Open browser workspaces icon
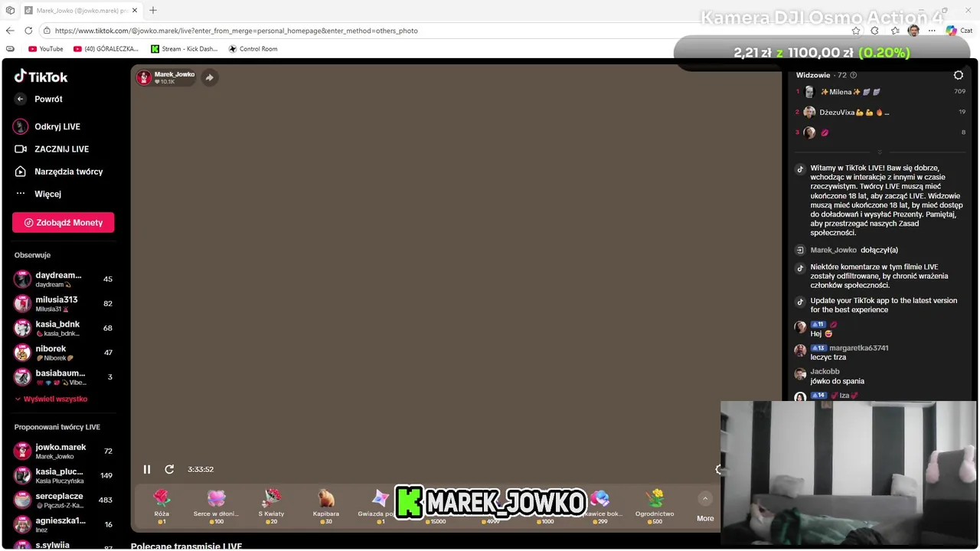 click(x=10, y=11)
